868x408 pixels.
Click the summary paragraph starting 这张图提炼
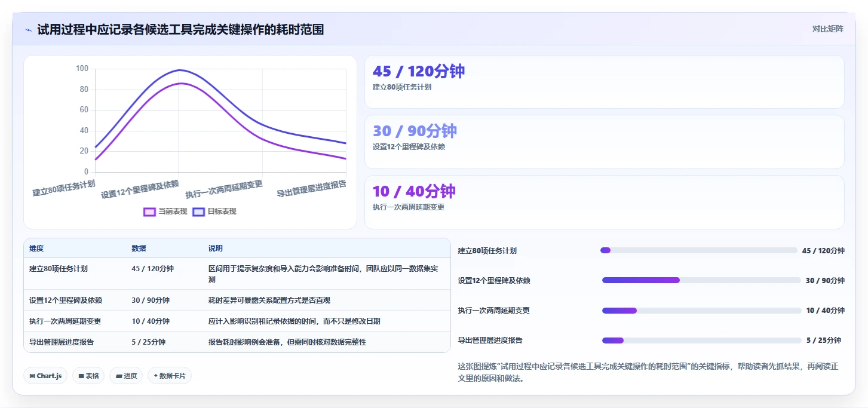648,372
